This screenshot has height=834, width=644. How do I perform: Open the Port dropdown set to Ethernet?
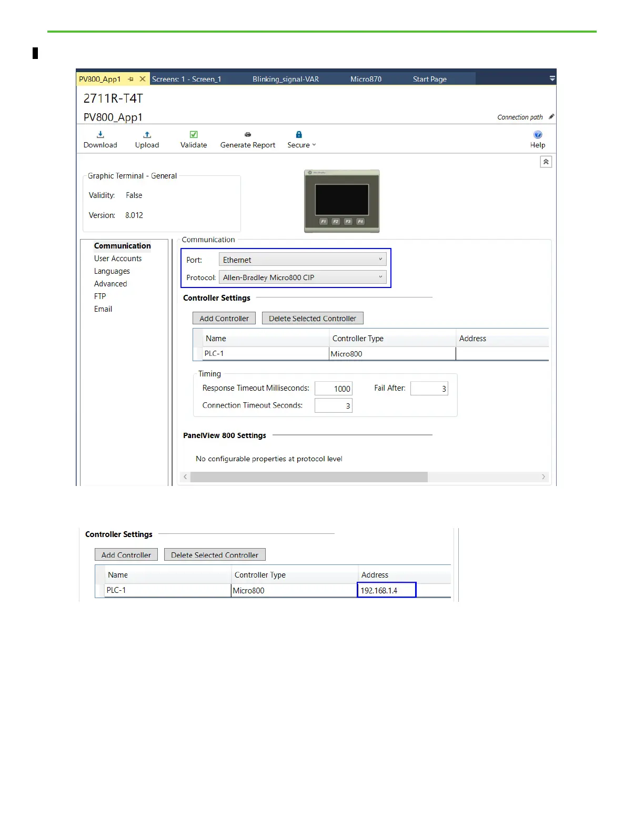(x=303, y=260)
